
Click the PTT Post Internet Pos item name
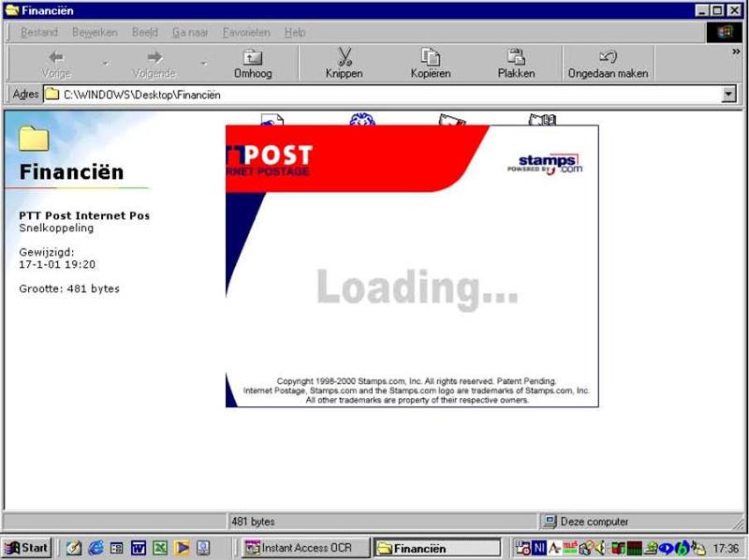coord(84,215)
